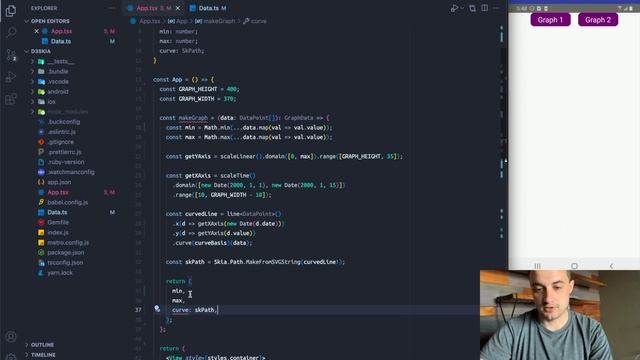Open the Source Control view
The width and height of the screenshot is (640, 360).
click(x=11, y=55)
